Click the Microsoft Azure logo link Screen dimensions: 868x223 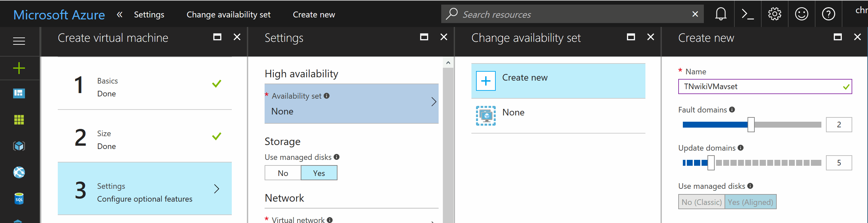59,14
